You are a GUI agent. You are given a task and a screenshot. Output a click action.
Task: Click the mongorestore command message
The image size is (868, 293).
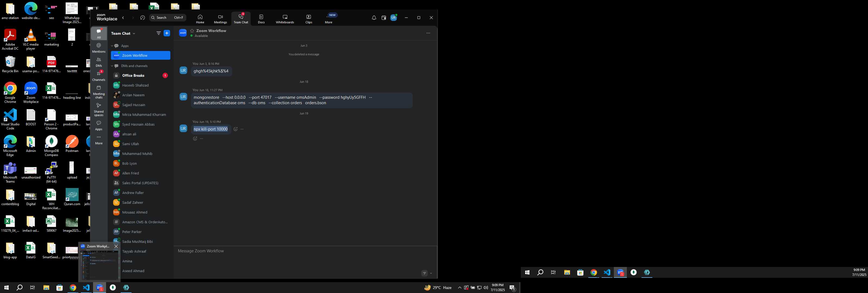(x=302, y=100)
